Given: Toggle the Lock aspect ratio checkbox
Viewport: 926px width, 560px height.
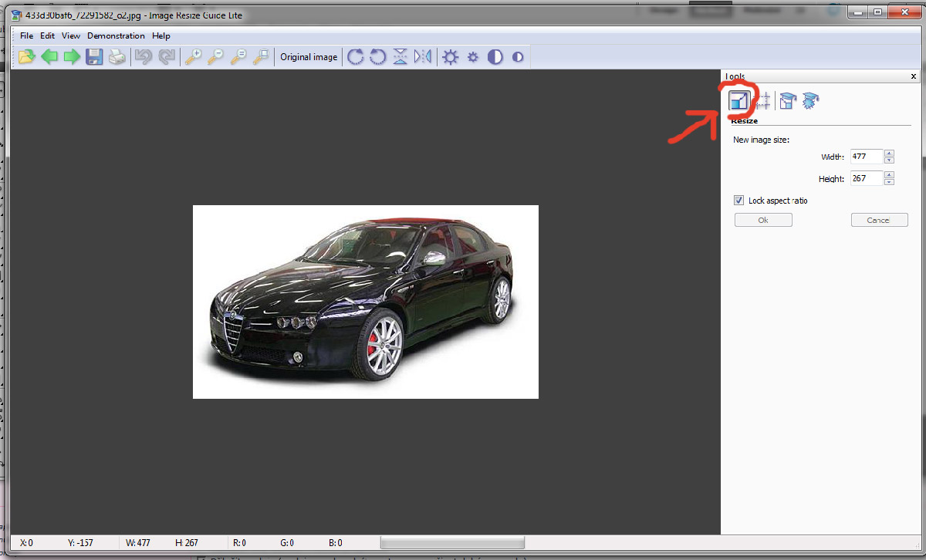Looking at the screenshot, I should 738,201.
